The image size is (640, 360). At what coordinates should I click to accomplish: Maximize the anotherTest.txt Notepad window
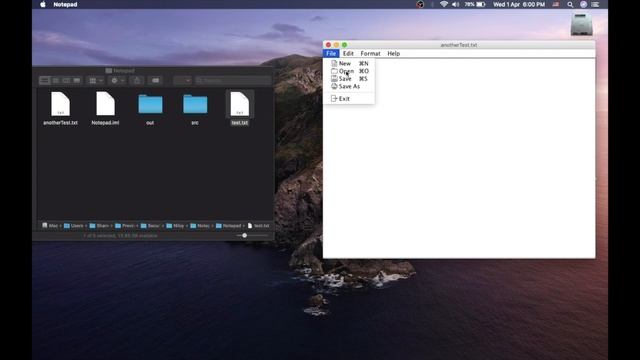point(344,45)
